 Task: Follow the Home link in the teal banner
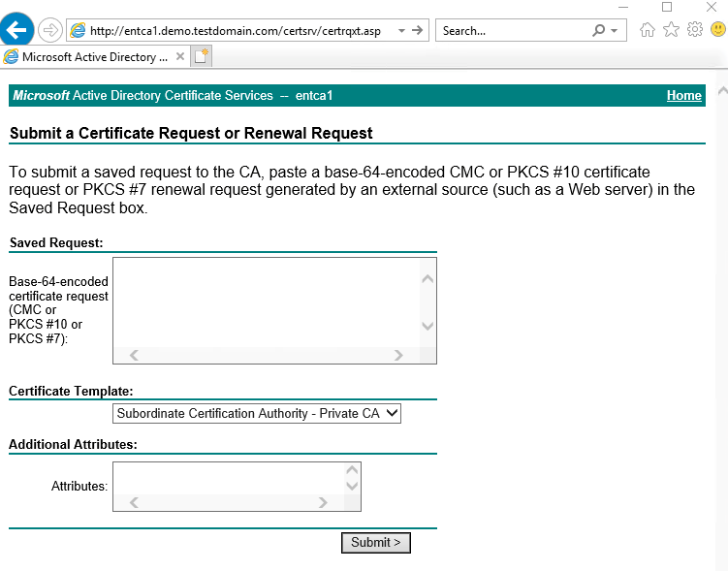pos(683,96)
